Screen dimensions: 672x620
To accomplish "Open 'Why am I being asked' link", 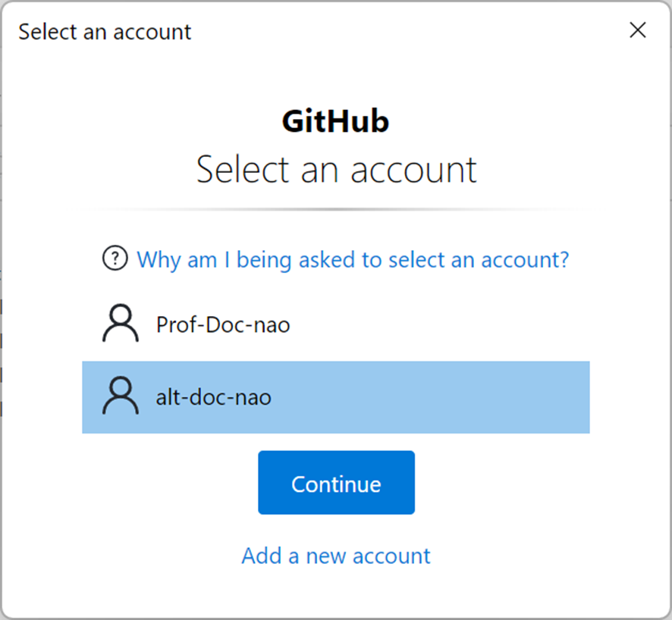I will 353,259.
